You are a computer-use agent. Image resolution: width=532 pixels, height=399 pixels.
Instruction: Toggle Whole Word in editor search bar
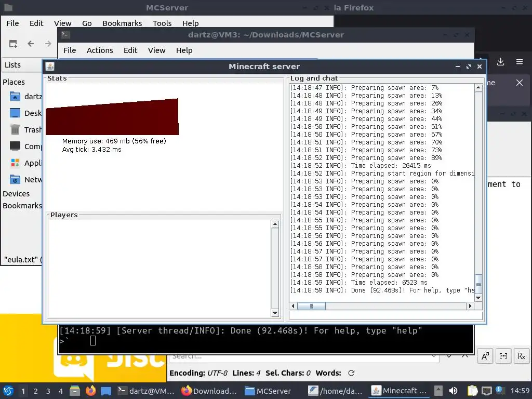pos(503,356)
